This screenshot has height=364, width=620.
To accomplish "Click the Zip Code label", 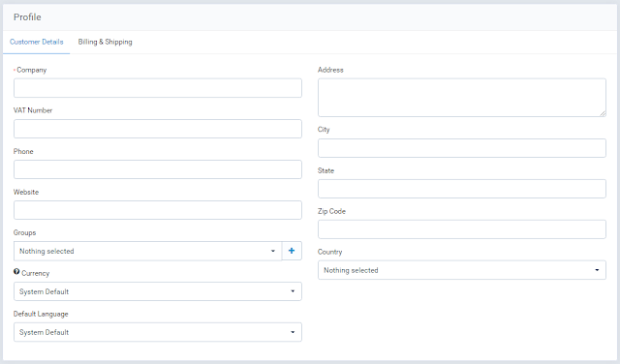I will click(x=331, y=211).
